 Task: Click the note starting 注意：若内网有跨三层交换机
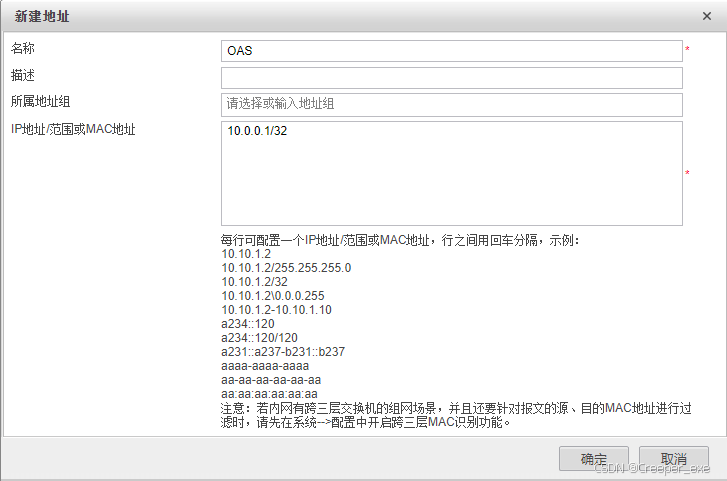[456, 415]
